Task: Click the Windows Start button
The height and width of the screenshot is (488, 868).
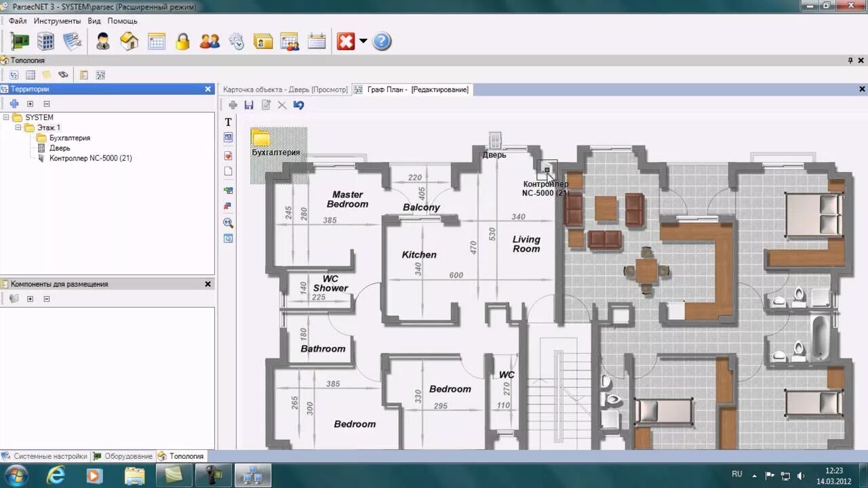Action: [16, 476]
